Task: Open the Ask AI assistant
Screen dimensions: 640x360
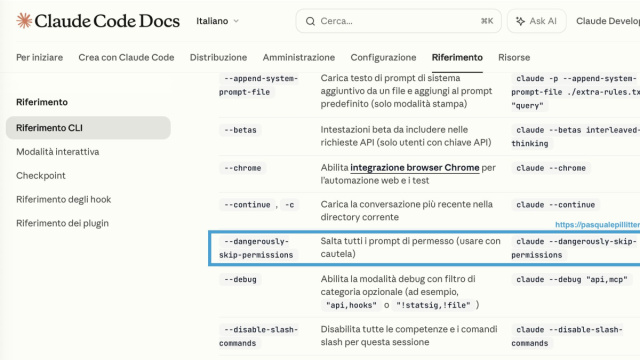Action: tap(536, 21)
